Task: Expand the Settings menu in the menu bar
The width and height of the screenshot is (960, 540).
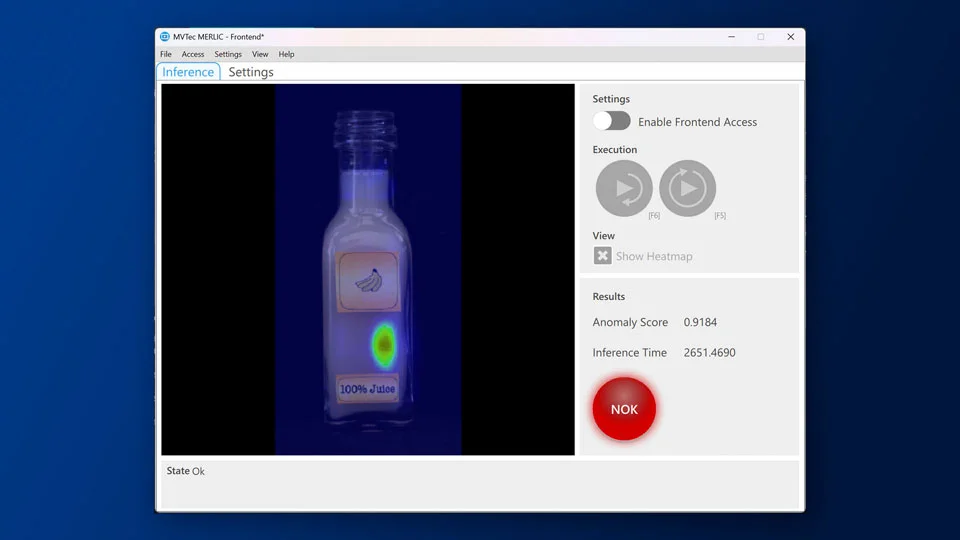Action: (228, 54)
